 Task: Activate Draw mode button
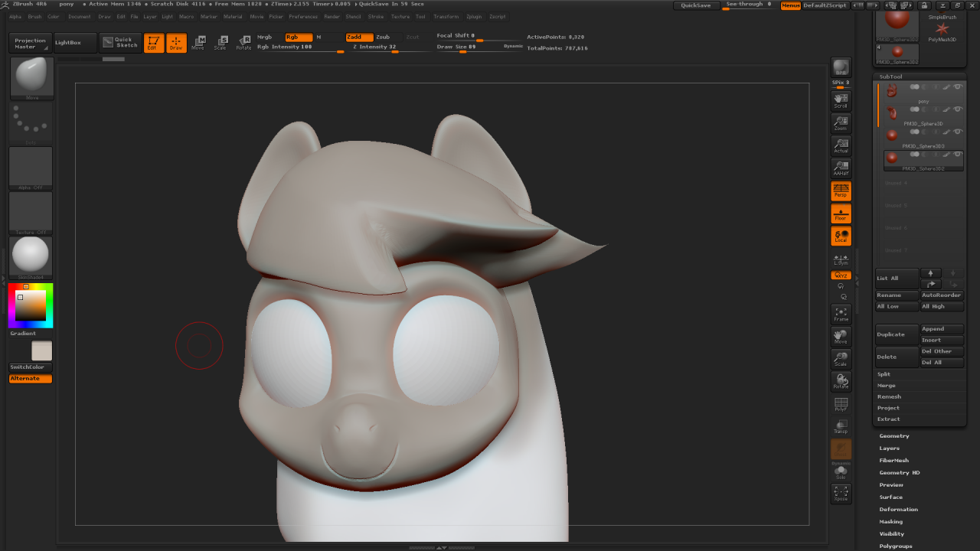[176, 43]
